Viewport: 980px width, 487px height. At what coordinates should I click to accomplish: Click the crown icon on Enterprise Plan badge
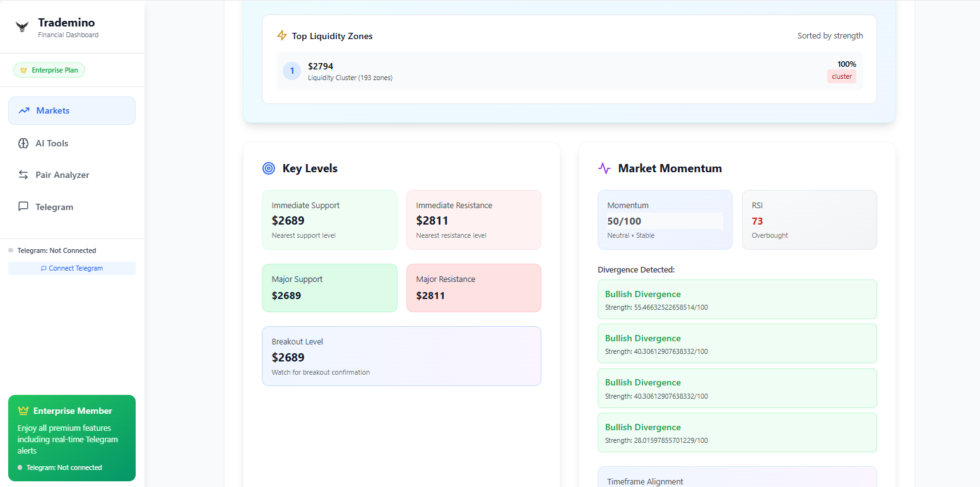coord(23,69)
